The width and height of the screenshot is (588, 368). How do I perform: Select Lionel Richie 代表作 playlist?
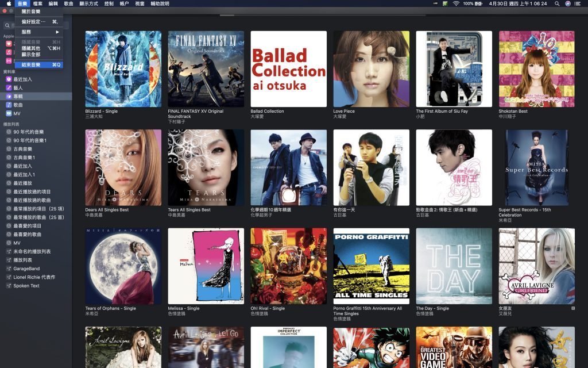[x=36, y=277]
